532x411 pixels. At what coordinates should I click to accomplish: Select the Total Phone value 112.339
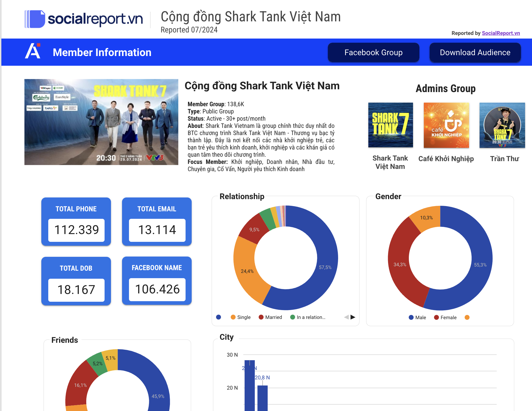76,230
